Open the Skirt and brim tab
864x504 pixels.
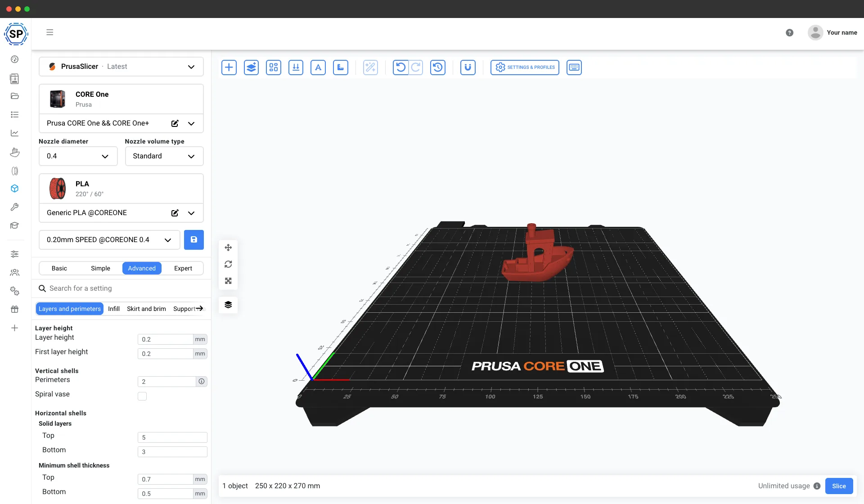point(146,309)
